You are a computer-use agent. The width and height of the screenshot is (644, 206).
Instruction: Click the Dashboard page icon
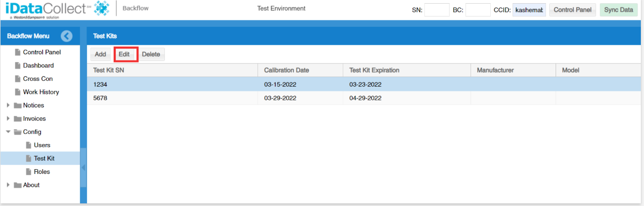click(x=18, y=65)
